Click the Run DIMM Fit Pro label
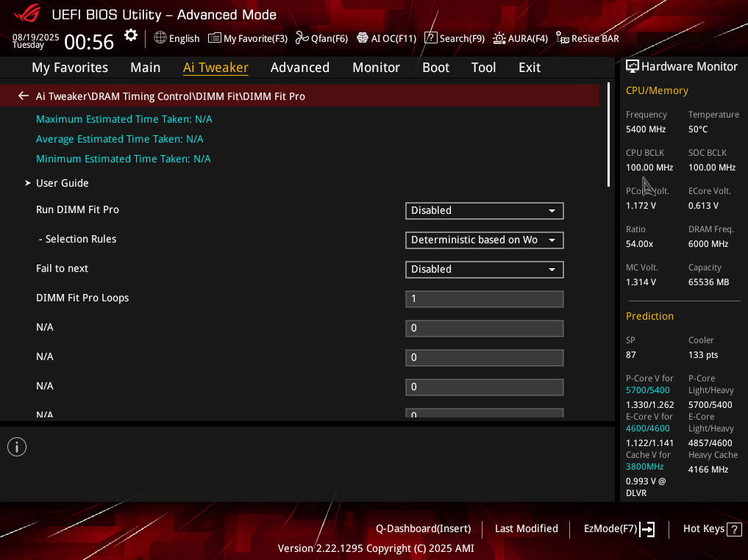This screenshot has height=560, width=748. tap(77, 209)
